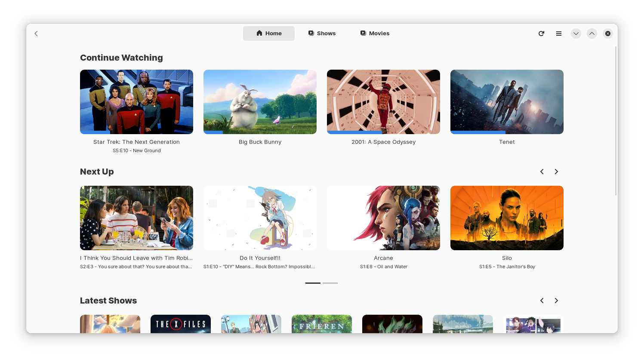Image resolution: width=644 pixels, height=362 pixels.
Task: Advance Next Up to next items
Action: [556, 172]
